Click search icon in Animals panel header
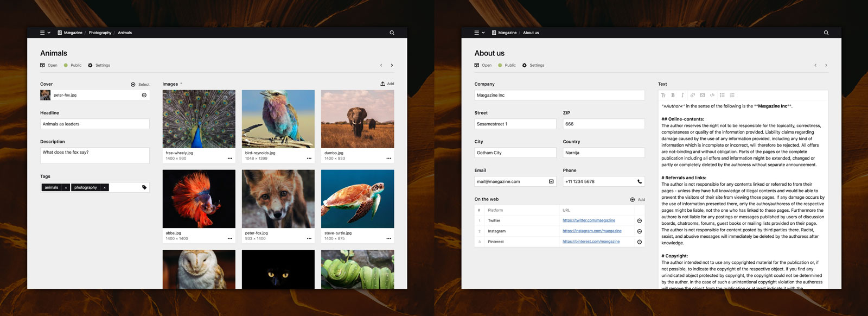The height and width of the screenshot is (316, 868). coord(392,33)
